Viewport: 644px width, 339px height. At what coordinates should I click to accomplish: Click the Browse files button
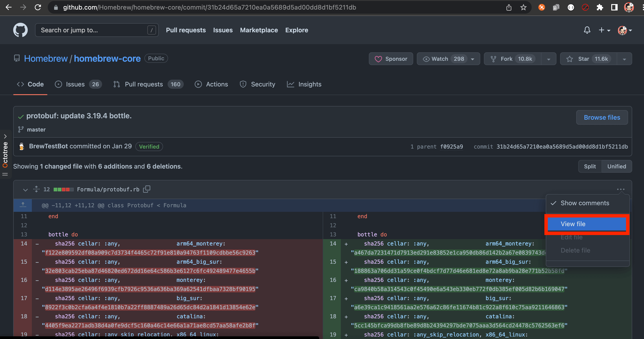point(602,117)
